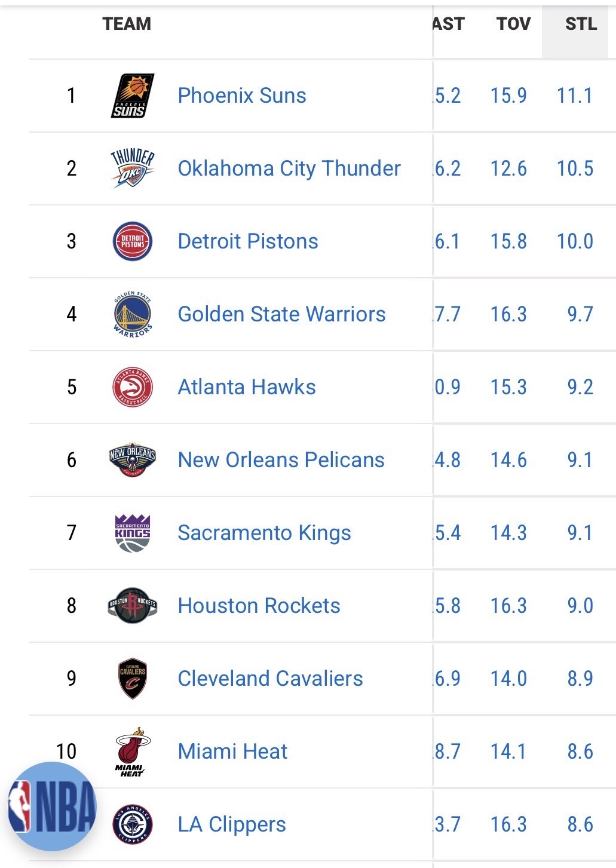Screen dimensions: 616x868
Task: Click the Houston Rockets logo
Action: pos(132,606)
